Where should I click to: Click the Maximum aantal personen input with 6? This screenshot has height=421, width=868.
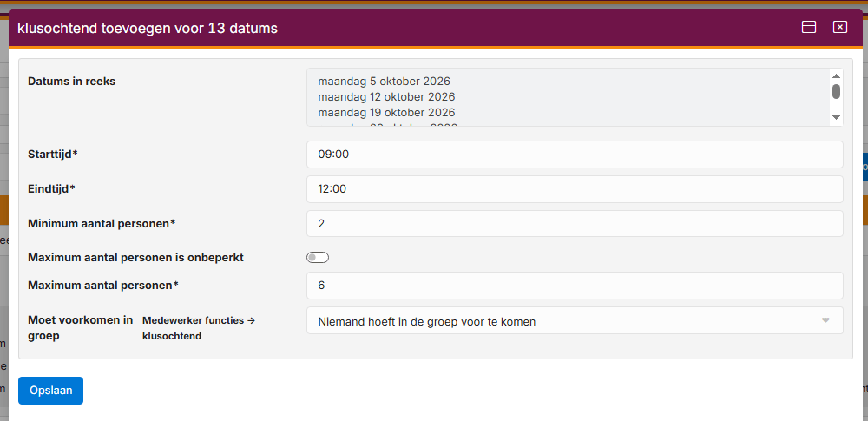coord(575,286)
